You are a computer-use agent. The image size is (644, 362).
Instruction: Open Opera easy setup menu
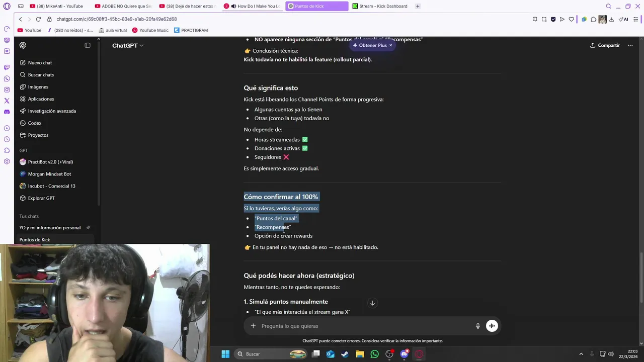tap(636, 19)
